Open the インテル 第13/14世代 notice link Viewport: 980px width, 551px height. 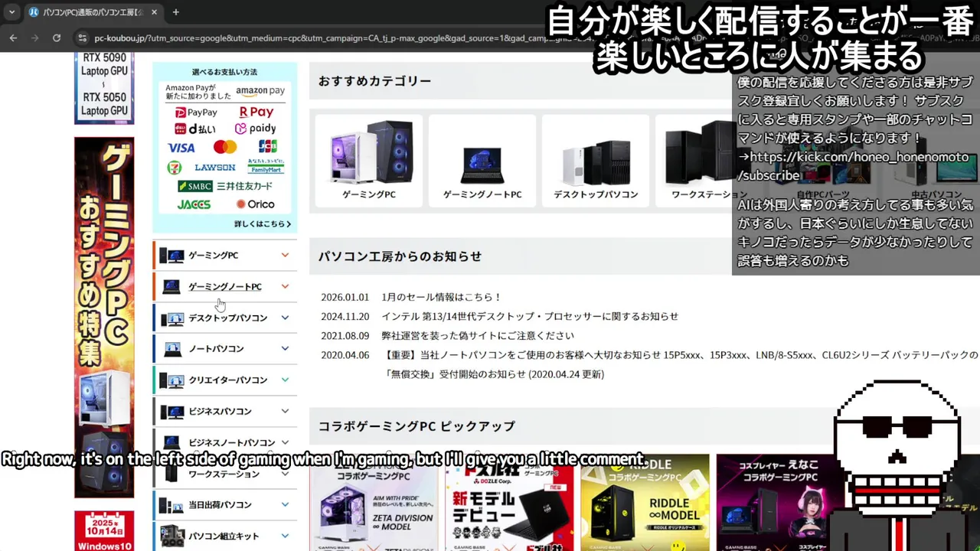530,316
